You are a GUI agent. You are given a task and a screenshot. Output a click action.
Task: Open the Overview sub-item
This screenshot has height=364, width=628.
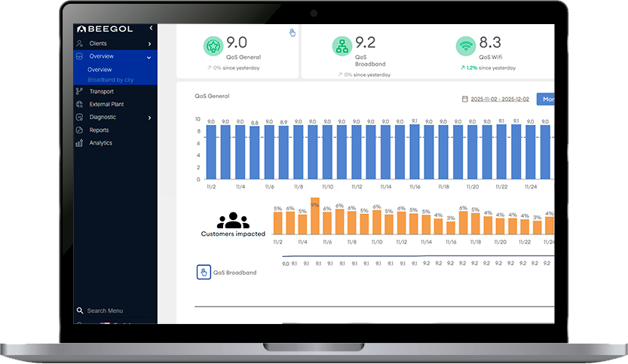tap(100, 69)
